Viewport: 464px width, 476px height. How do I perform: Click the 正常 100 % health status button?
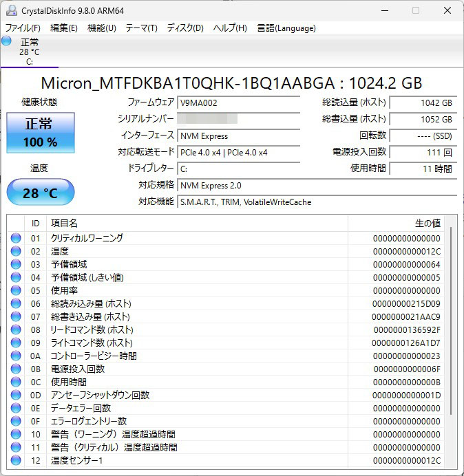tap(41, 133)
